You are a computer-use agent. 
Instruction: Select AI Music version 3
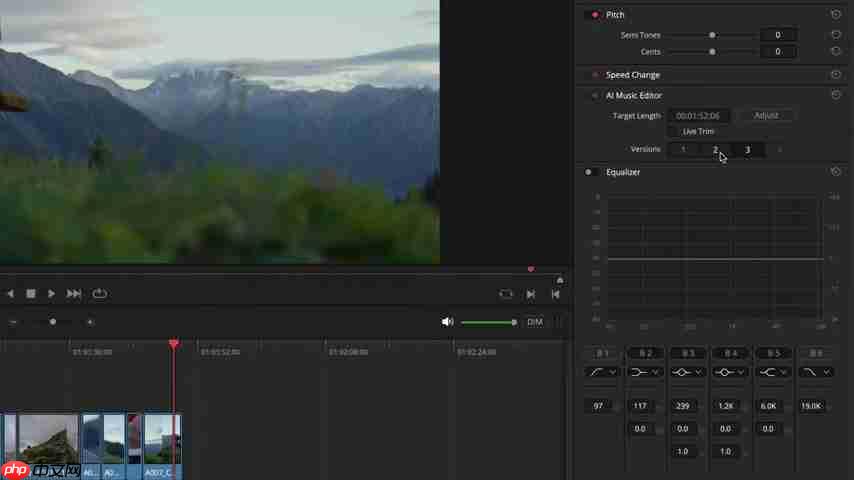[x=747, y=149]
